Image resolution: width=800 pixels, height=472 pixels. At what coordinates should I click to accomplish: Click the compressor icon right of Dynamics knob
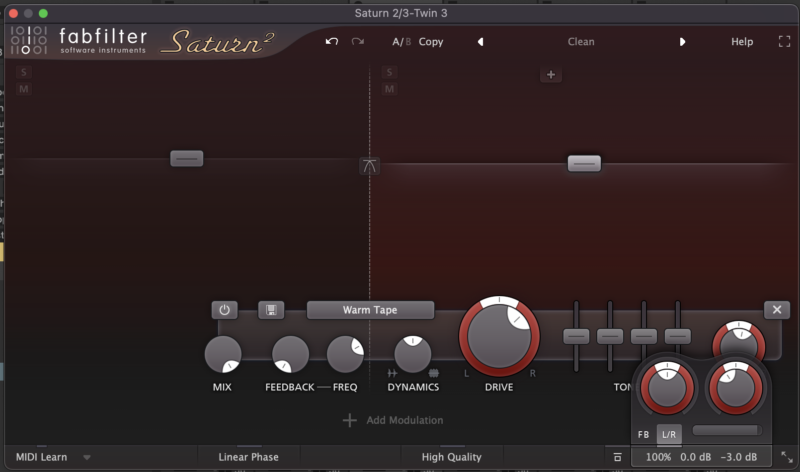pos(434,373)
